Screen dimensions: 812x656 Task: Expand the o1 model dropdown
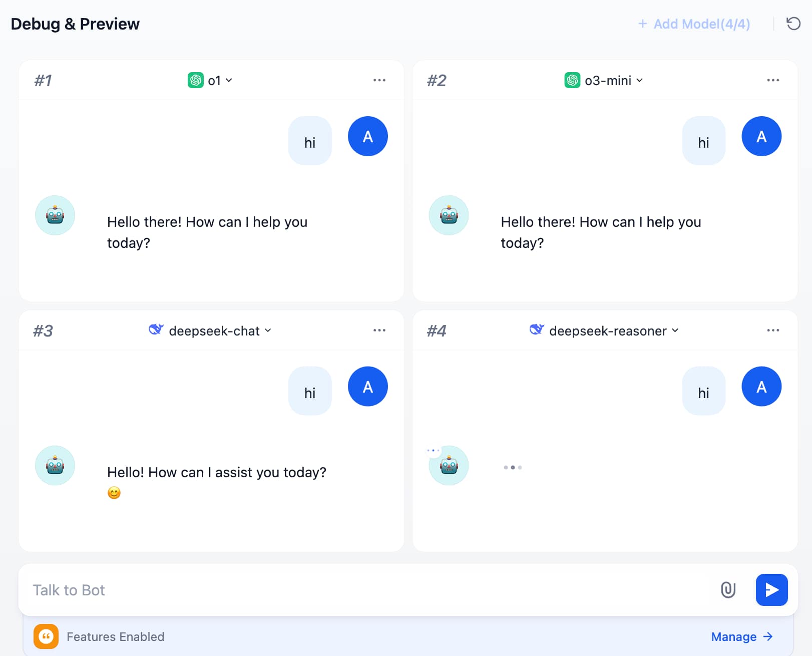tap(210, 81)
